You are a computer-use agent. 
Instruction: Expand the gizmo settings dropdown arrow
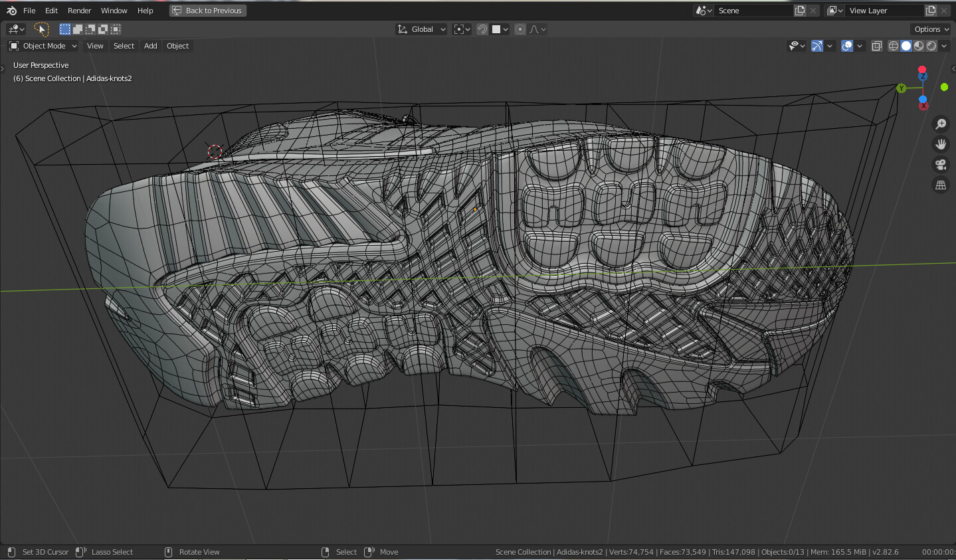pyautogui.click(x=830, y=46)
